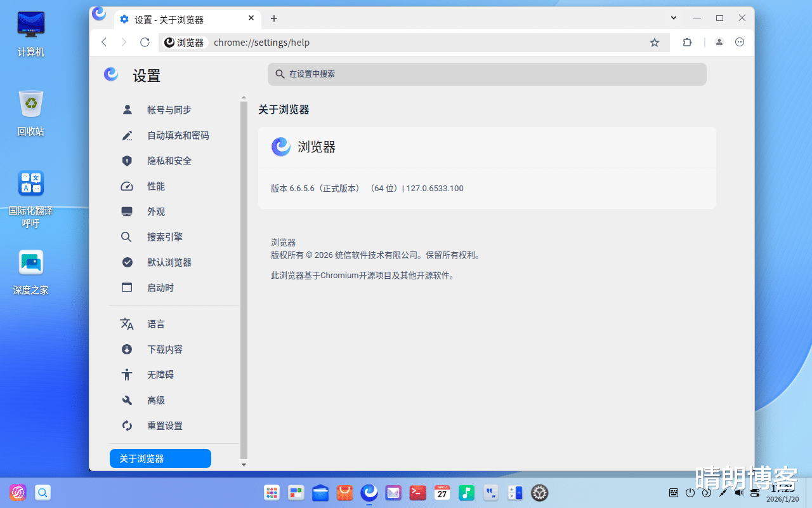Screen dimensions: 812x508
Task: Switch to the browser icon in the dock
Action: 369,493
